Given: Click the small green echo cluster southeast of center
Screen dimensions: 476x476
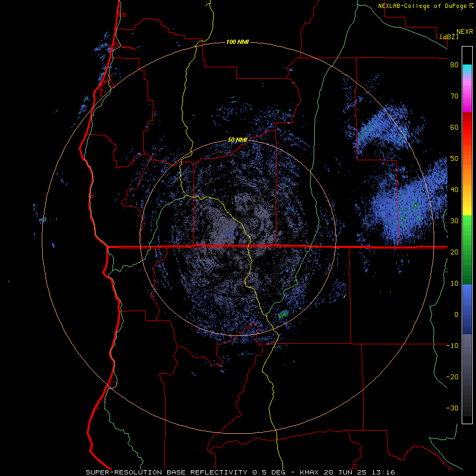Looking at the screenshot, I should 283,315.
